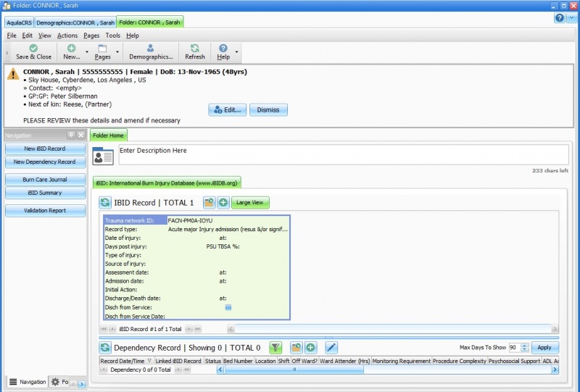Switch to the Demographics:CONNOR, Sarah tab

pyautogui.click(x=74, y=22)
